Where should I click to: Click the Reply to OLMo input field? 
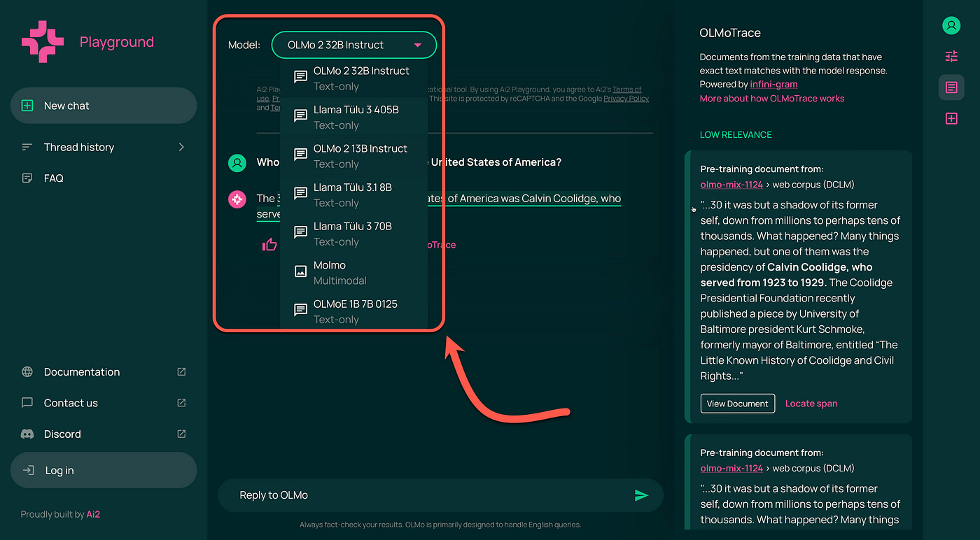(440, 495)
